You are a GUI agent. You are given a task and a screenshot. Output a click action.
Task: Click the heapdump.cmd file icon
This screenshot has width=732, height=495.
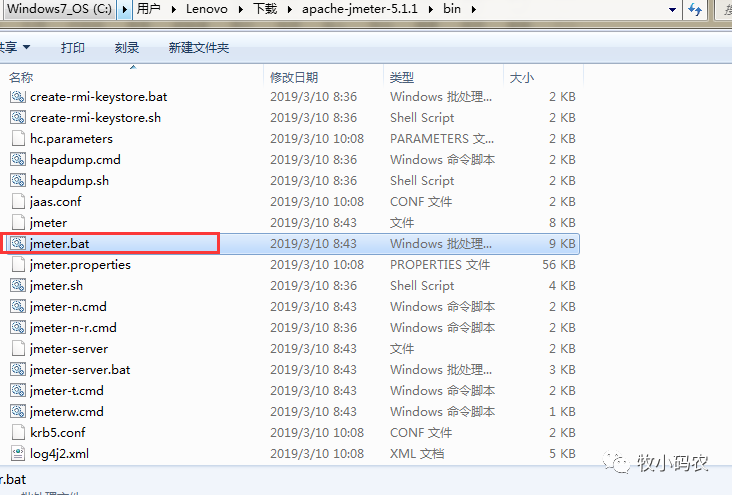tap(18, 160)
